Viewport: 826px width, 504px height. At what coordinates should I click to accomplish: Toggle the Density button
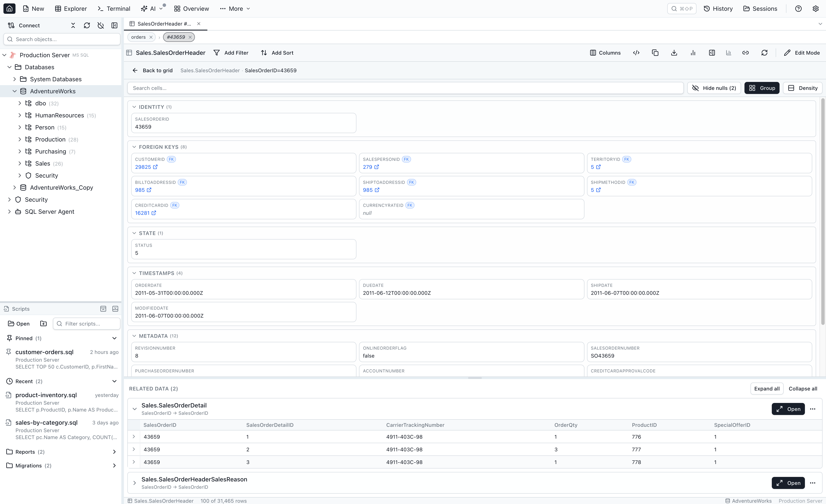click(803, 88)
